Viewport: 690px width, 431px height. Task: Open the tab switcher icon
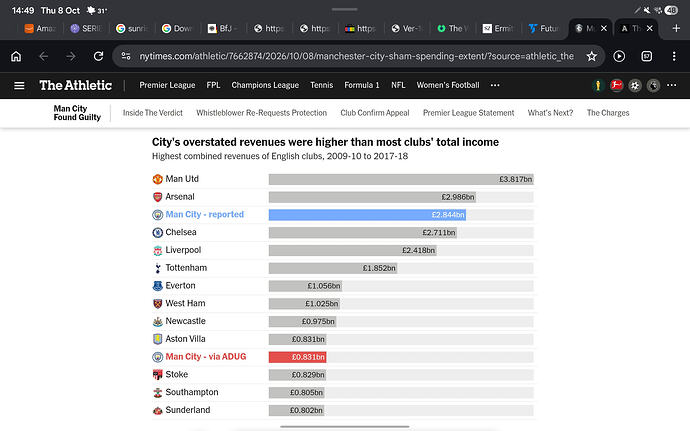[x=646, y=56]
